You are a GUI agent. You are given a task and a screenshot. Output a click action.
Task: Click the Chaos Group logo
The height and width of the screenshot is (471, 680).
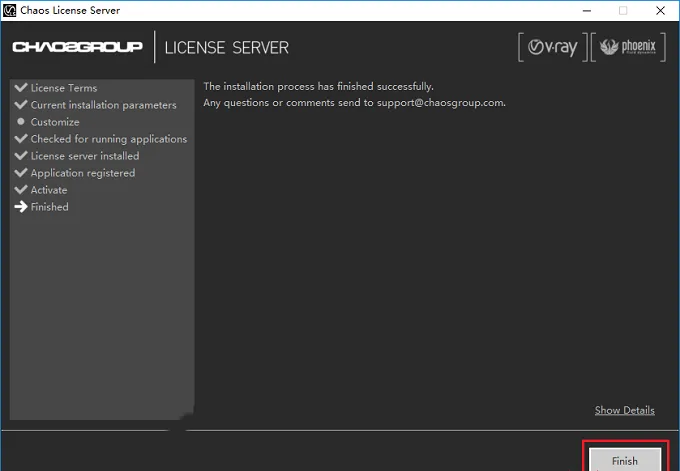[x=77, y=47]
